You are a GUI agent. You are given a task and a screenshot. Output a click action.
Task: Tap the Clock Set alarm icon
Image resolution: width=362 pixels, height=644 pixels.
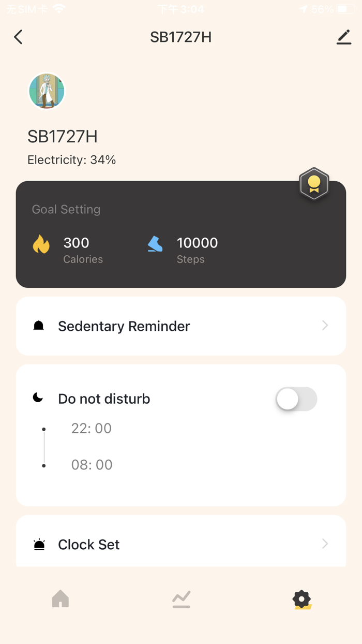click(39, 544)
